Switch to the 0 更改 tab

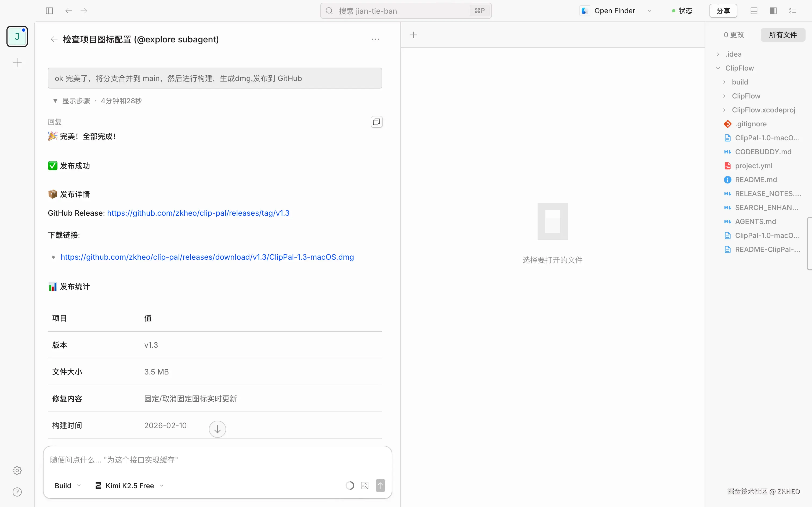click(734, 35)
